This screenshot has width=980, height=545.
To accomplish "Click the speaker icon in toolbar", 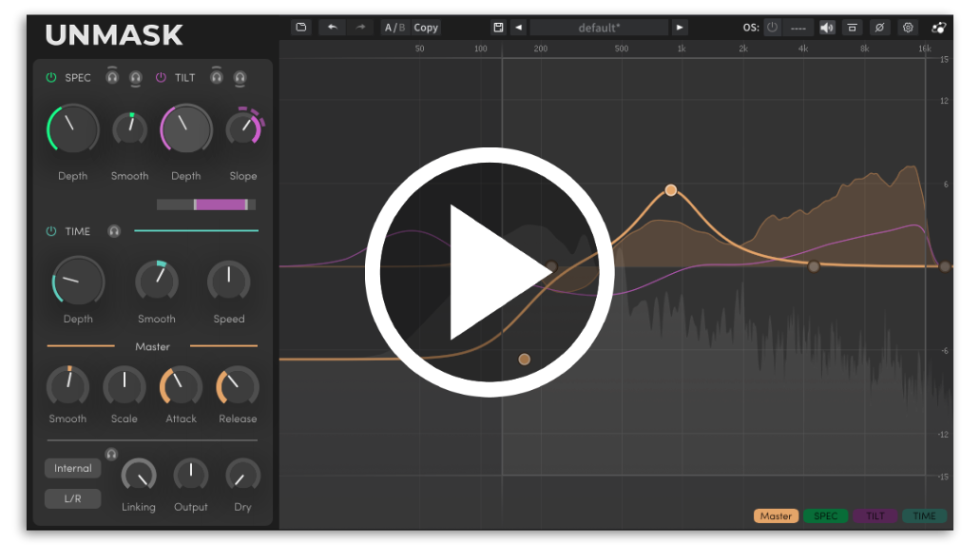I will pyautogui.click(x=827, y=28).
